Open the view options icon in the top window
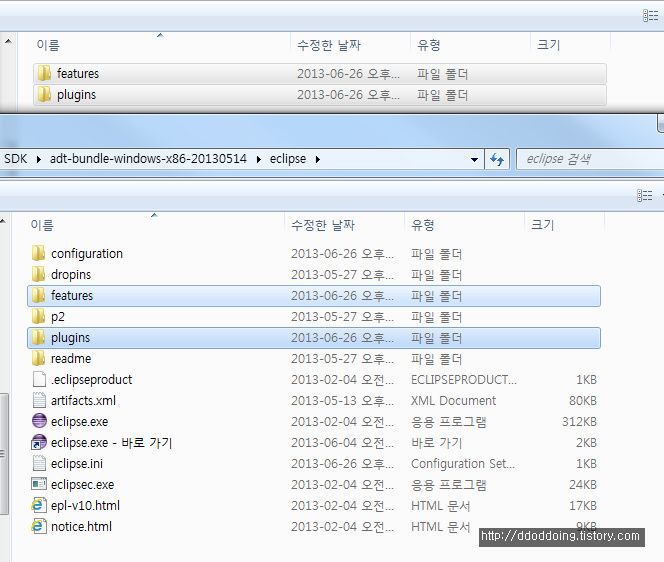Image resolution: width=664 pixels, height=562 pixels. coord(650,16)
